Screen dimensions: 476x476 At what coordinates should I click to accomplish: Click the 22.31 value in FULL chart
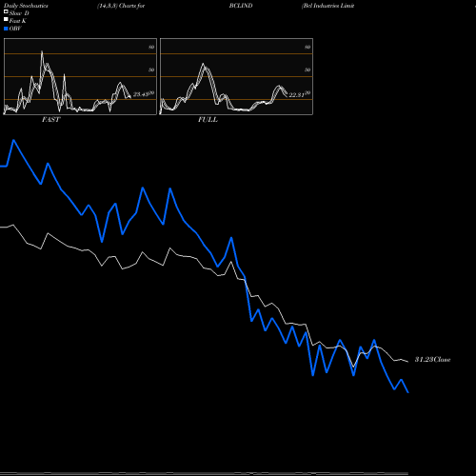297,95
